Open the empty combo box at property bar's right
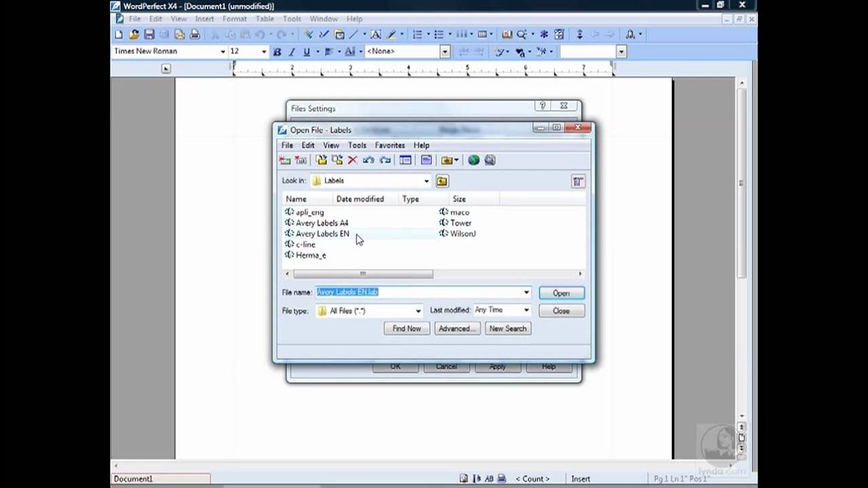Screen dimensions: 868x488 coord(620,52)
